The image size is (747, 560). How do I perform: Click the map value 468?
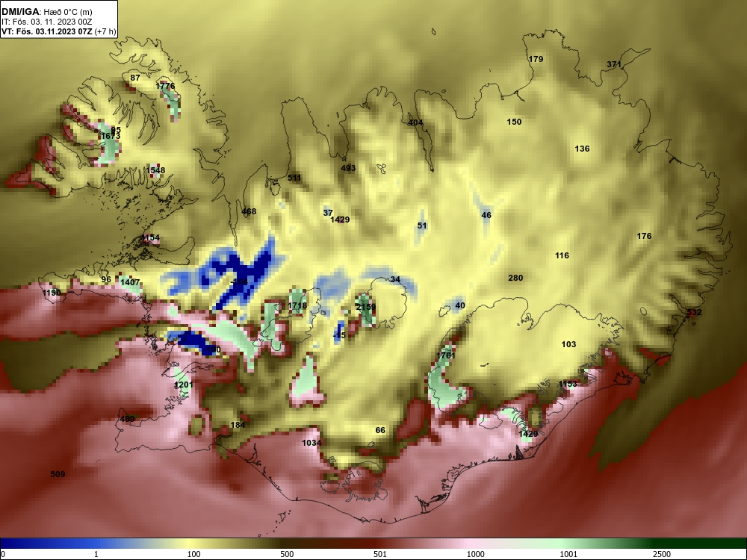249,211
